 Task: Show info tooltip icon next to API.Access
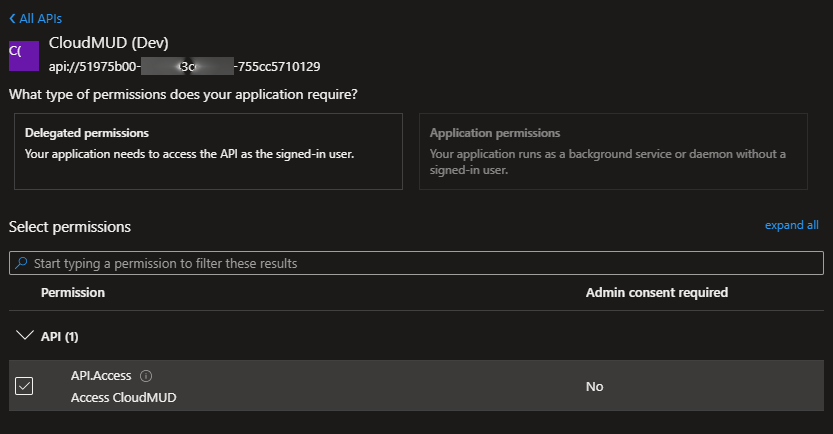(146, 376)
